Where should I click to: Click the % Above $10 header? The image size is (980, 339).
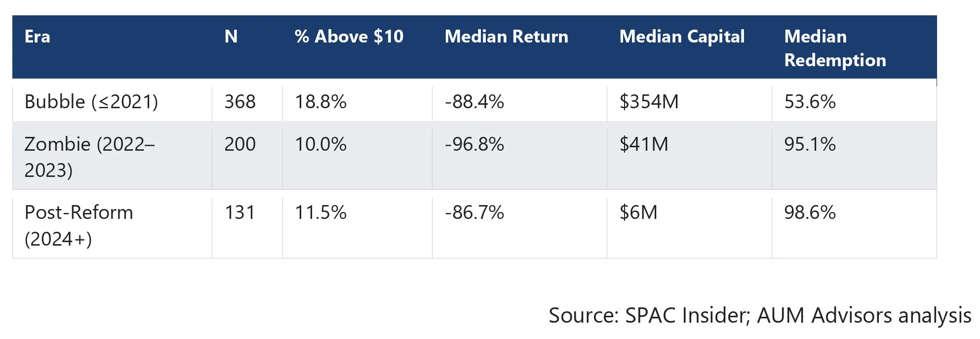click(349, 37)
